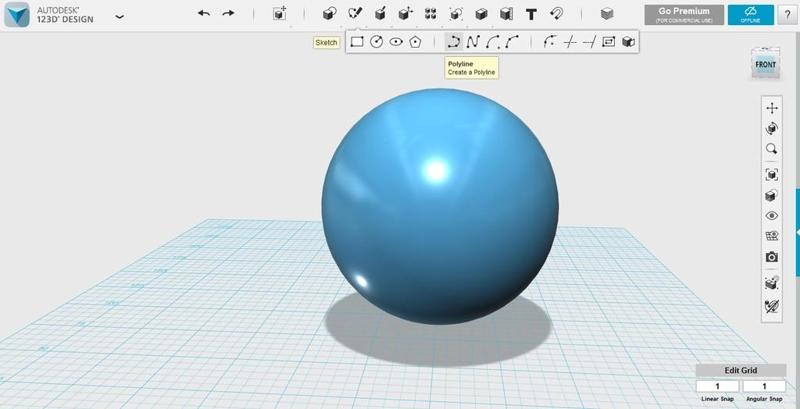Open the Transform tool menu

tap(280, 14)
